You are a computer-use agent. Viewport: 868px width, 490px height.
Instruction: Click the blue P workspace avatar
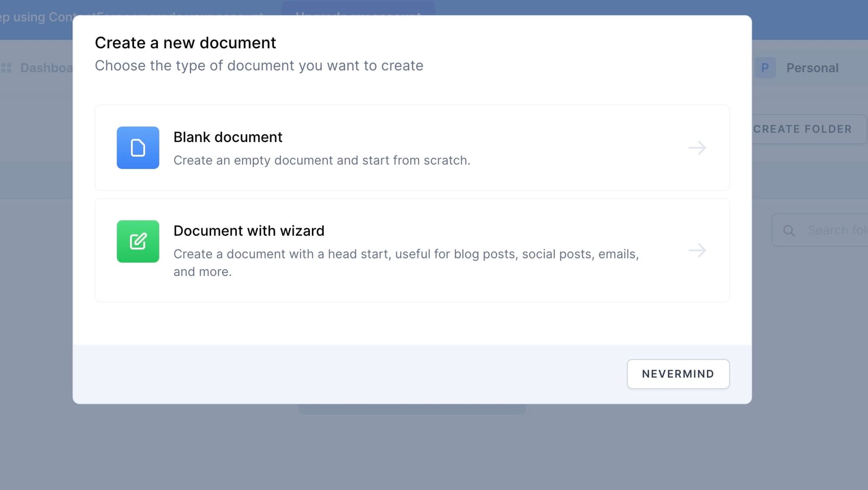pos(765,68)
